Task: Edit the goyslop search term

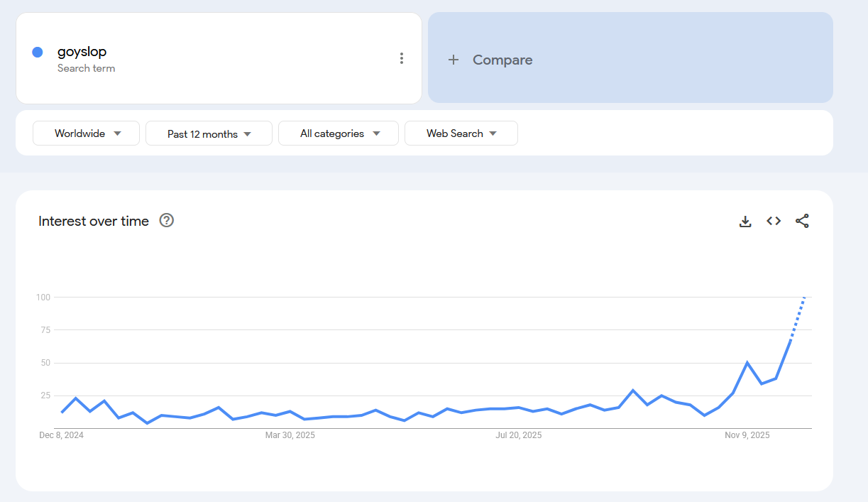Action: (x=82, y=51)
